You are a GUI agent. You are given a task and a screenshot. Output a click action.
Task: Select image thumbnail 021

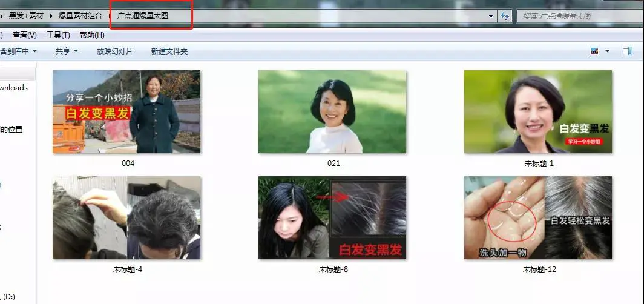point(332,112)
